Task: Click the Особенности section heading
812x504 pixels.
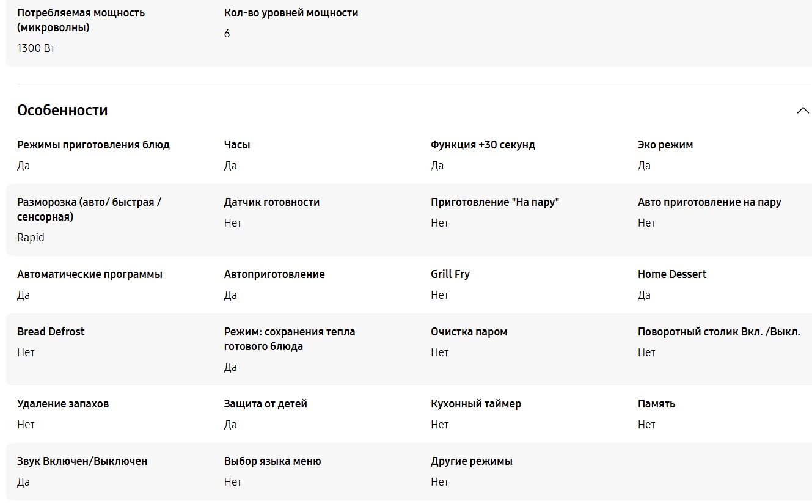Action: 62,111
